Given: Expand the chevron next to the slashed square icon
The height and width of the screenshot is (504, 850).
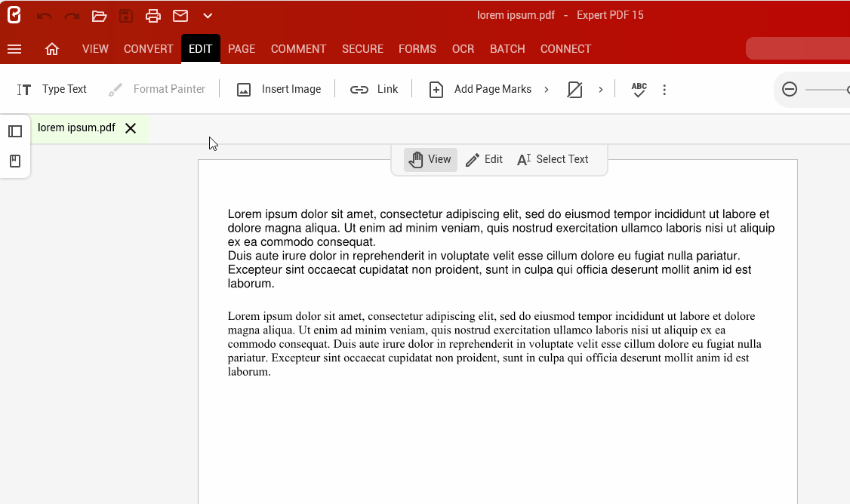Looking at the screenshot, I should pos(601,90).
